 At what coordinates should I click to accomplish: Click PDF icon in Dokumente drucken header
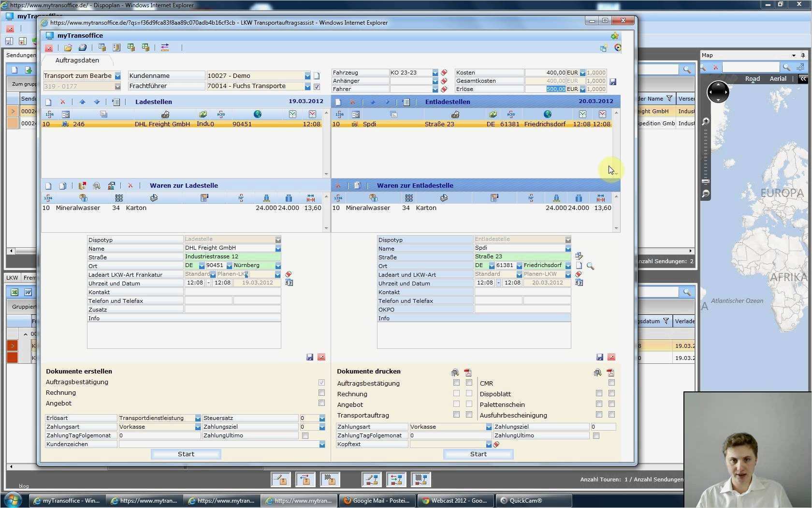(x=468, y=373)
